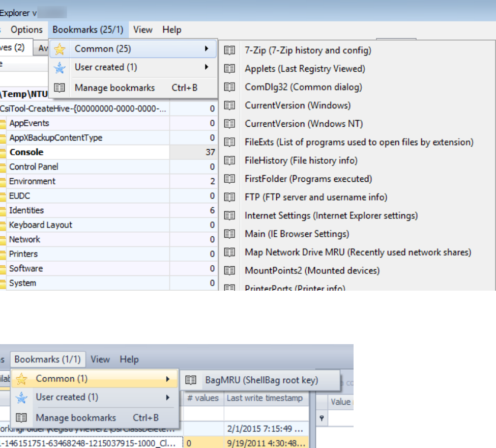Viewport: 496px width, 448px height.
Task: Select ComDlg32 (Common dialog) bookmark
Action: click(303, 87)
